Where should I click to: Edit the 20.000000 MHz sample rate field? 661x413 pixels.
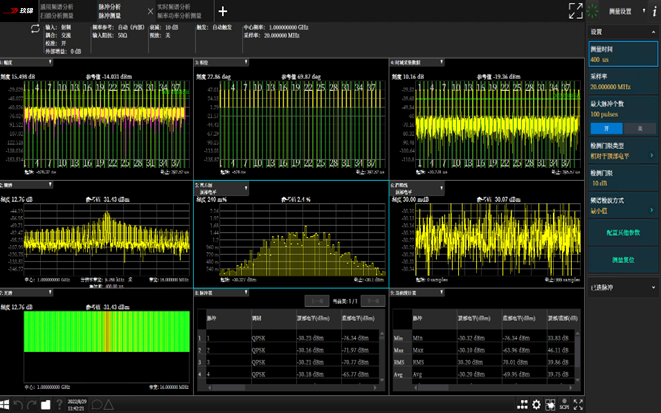(623, 81)
